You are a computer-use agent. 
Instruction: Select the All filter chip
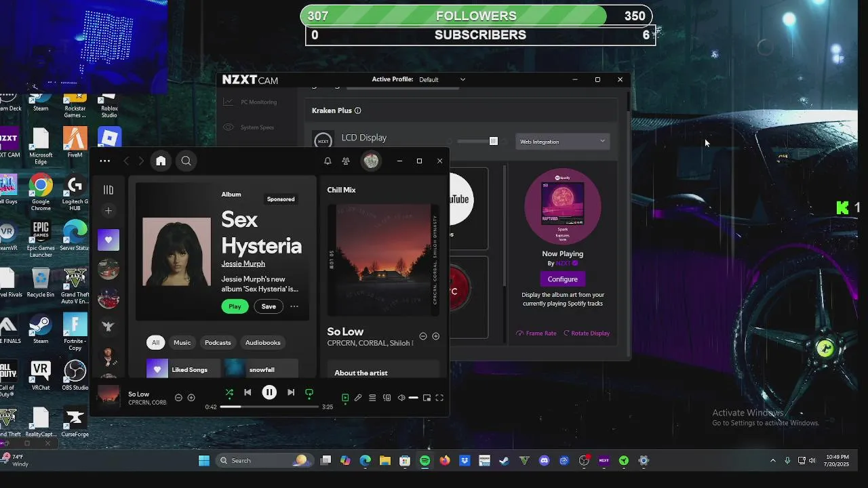point(155,342)
